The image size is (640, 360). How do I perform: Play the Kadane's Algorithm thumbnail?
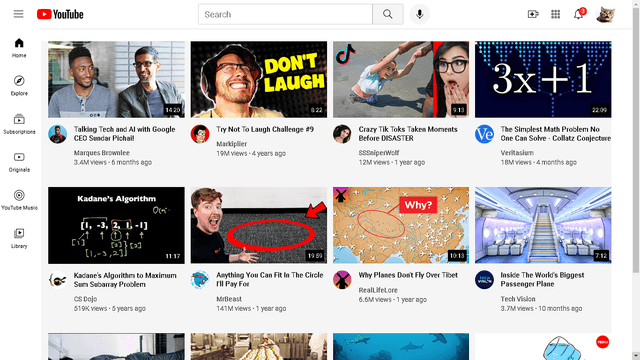pos(116,225)
